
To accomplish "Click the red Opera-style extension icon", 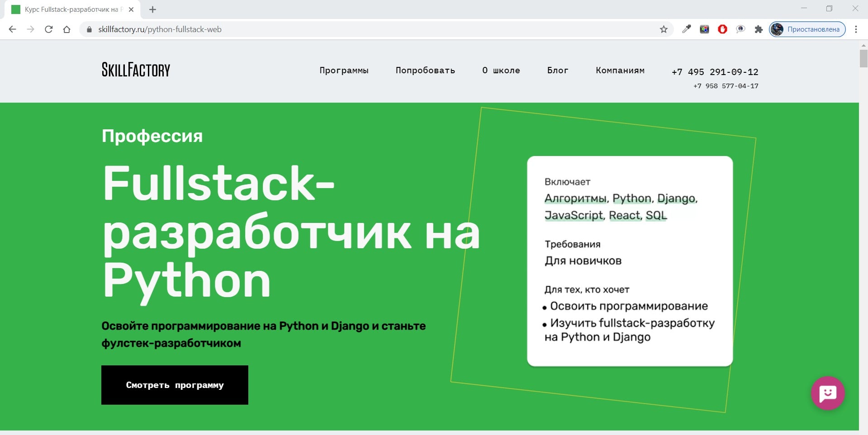I will coord(722,29).
